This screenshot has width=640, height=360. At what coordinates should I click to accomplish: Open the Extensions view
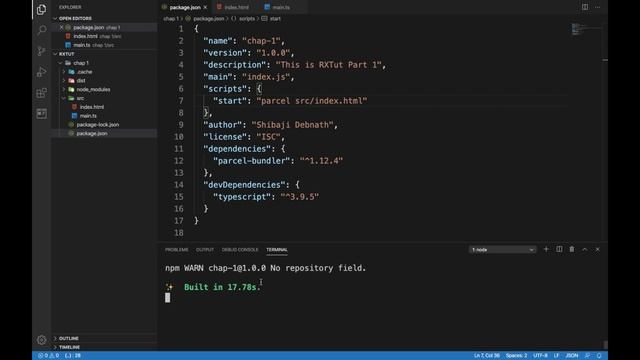click(x=41, y=93)
